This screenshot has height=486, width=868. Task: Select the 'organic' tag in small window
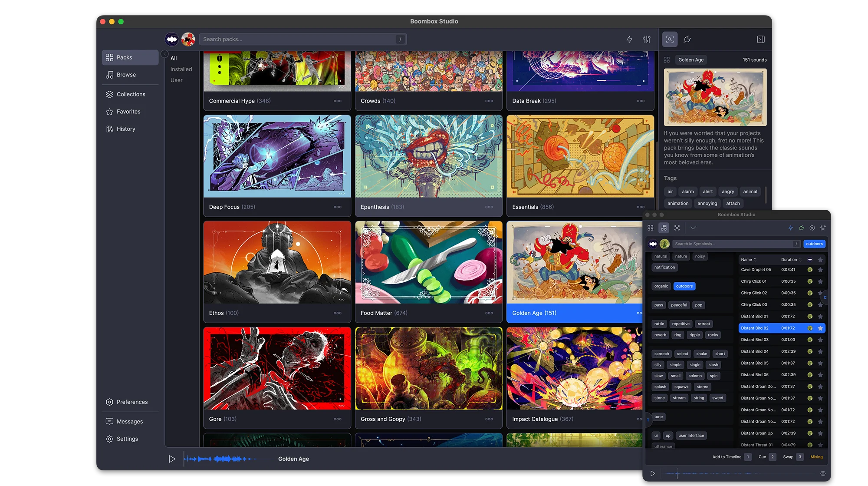[661, 286]
